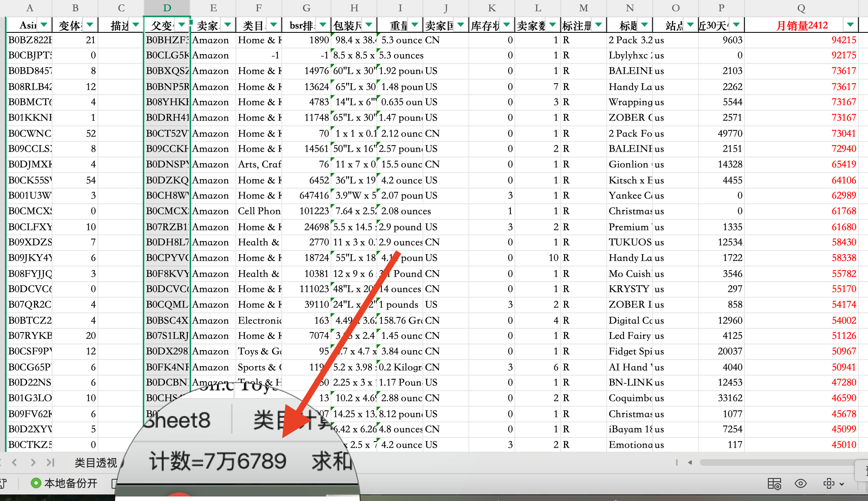Click the 父变 header cell
This screenshot has width=868, height=501.
pos(161,25)
